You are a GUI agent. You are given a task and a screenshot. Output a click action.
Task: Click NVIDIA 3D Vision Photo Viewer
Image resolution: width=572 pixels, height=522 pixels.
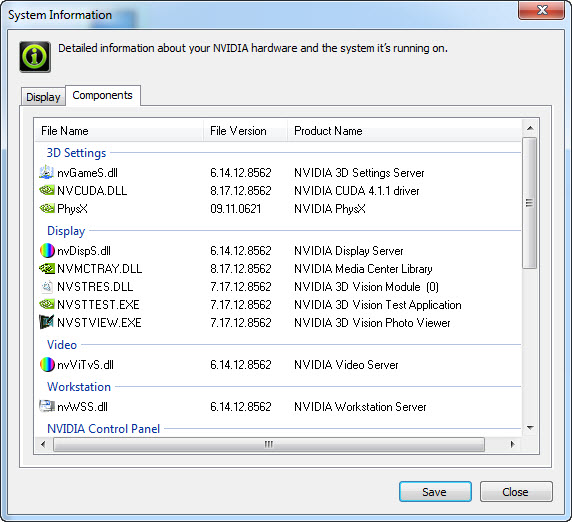(x=372, y=322)
